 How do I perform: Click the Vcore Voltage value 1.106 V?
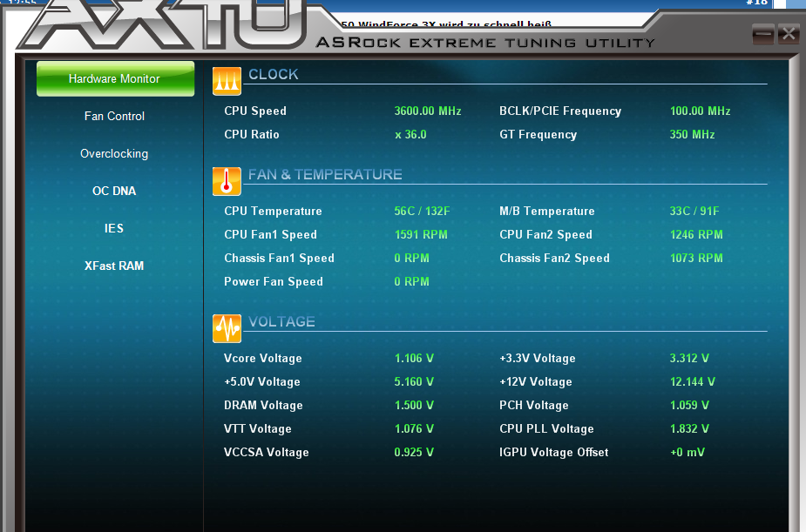(414, 359)
